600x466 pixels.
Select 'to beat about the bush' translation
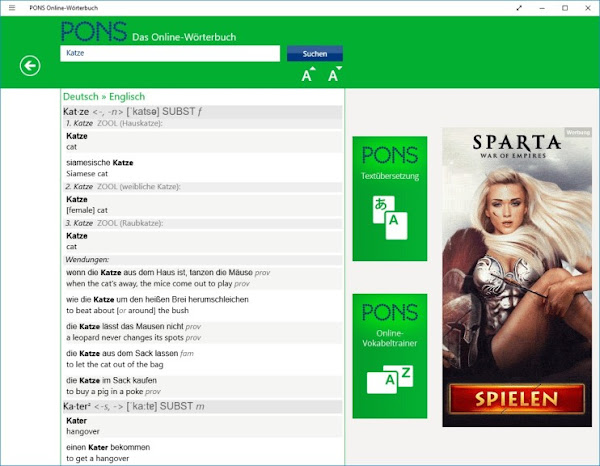(x=127, y=310)
